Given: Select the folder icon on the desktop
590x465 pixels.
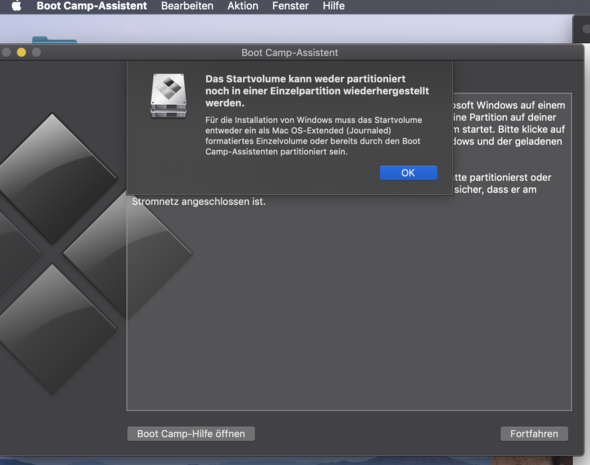Looking at the screenshot, I should click(54, 40).
